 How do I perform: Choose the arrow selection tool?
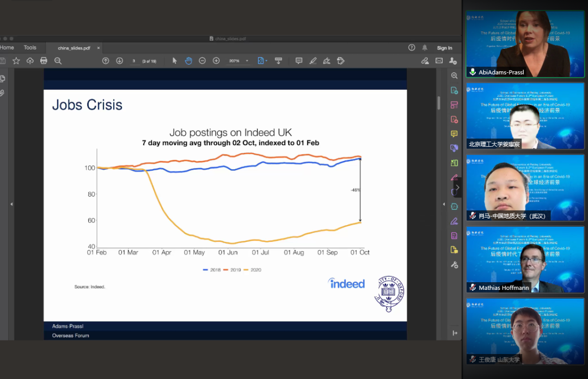tap(175, 61)
